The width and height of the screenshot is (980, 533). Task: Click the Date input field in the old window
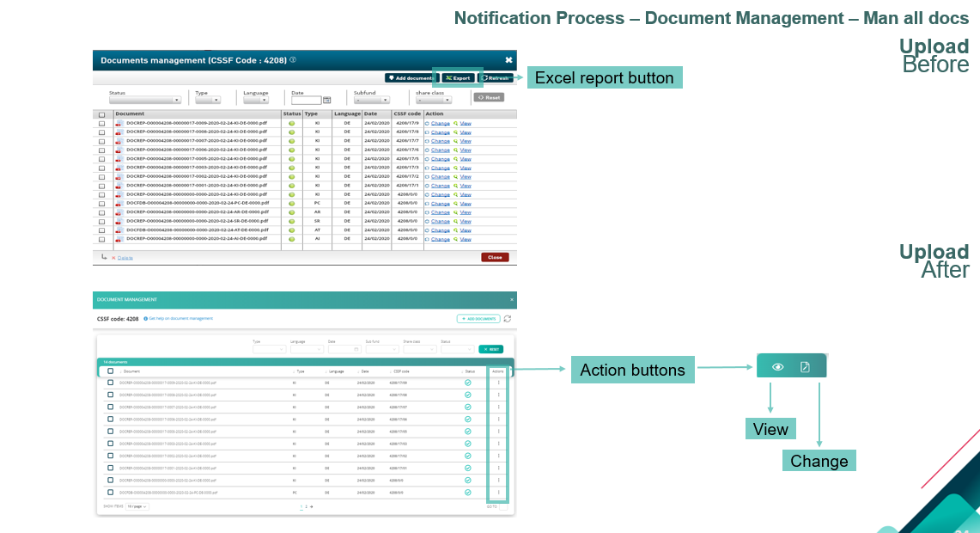307,100
